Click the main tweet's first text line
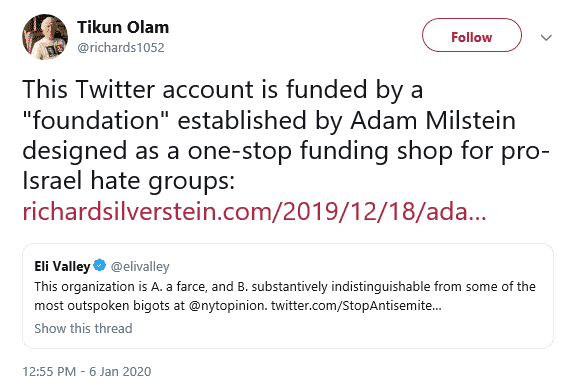This screenshot has height=388, width=567. pos(222,89)
